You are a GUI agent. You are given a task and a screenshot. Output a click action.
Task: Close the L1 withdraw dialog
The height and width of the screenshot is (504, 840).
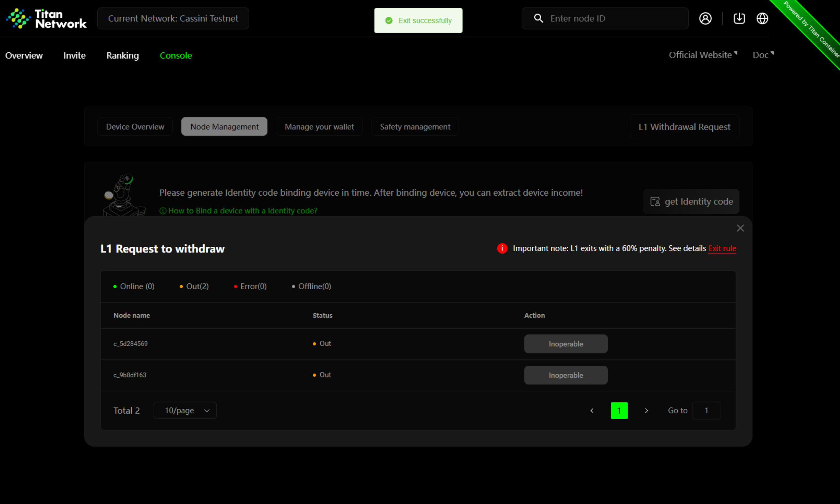tap(740, 228)
